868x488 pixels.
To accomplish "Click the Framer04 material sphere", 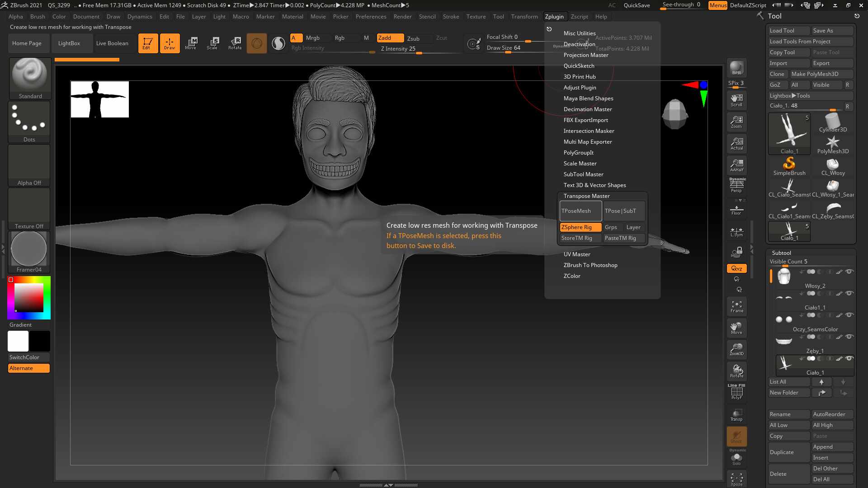I will (29, 252).
